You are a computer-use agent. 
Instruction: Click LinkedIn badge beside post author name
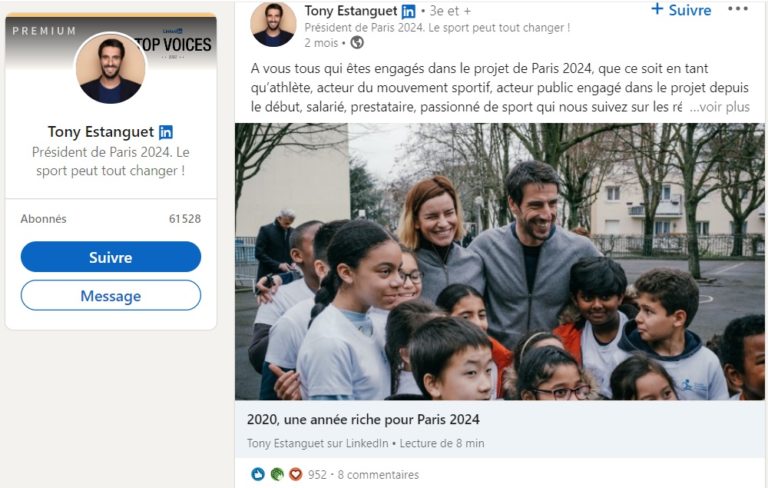coord(408,11)
